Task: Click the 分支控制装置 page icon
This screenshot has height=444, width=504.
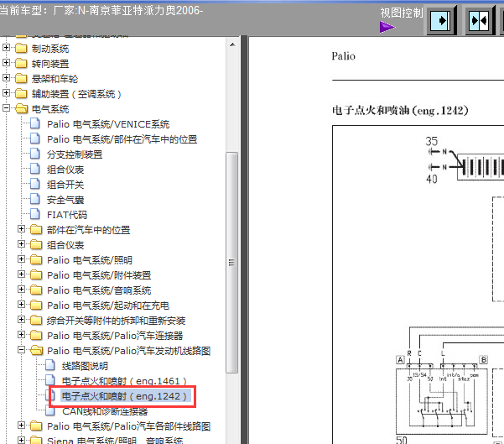Action: click(x=35, y=154)
